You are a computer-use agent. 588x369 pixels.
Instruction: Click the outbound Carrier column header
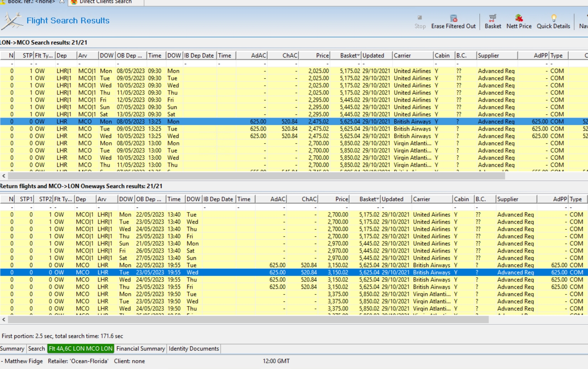pyautogui.click(x=412, y=56)
